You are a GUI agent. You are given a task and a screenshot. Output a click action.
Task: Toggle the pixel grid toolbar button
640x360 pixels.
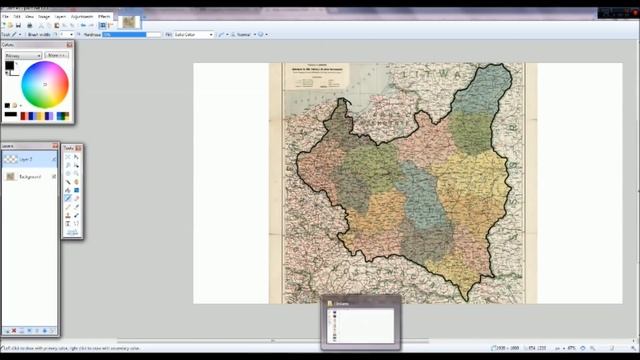(102, 25)
